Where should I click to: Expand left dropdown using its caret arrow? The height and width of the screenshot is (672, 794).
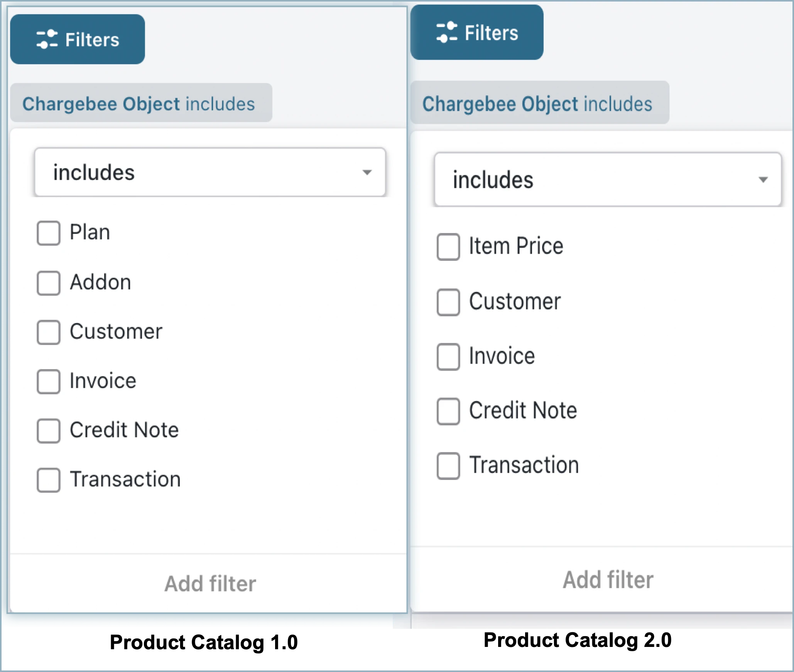(367, 172)
